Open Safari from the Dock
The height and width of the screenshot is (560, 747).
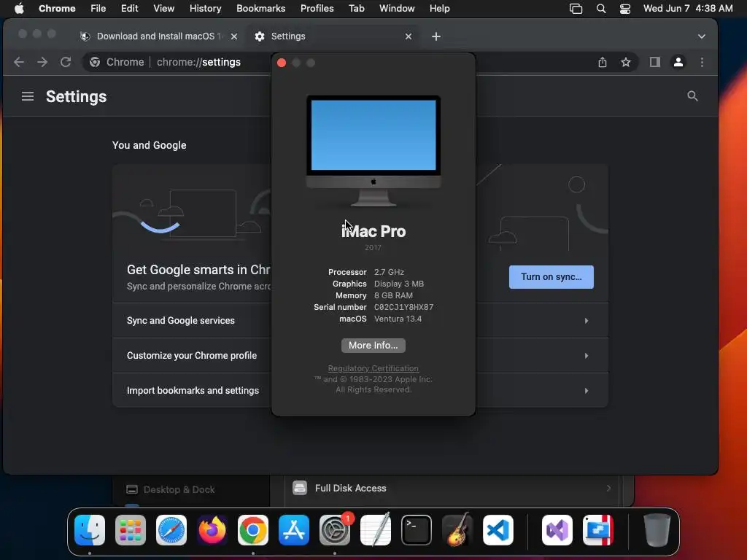click(x=171, y=530)
